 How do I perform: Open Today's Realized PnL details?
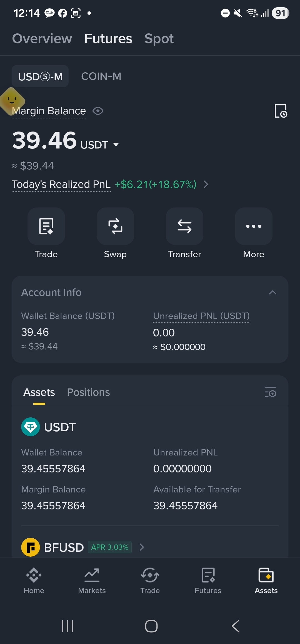pyautogui.click(x=206, y=184)
